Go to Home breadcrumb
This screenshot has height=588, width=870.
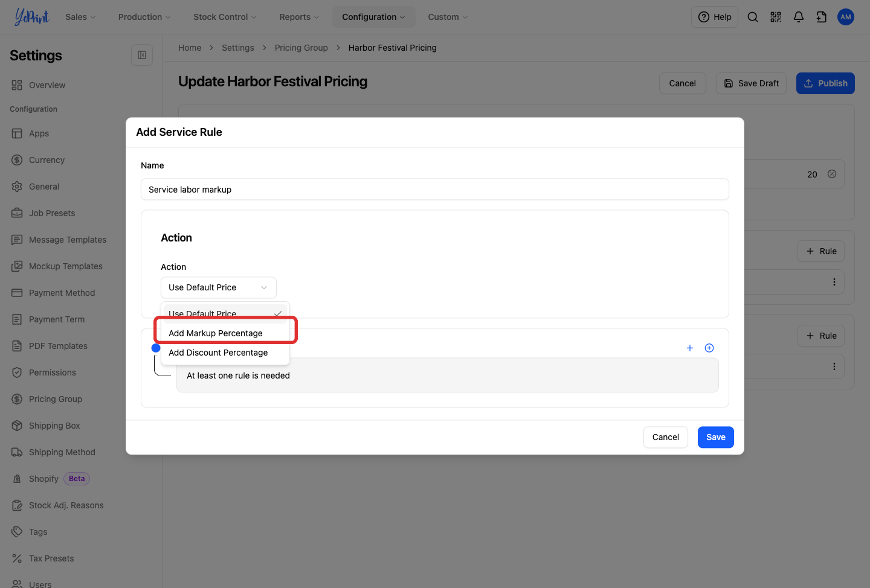[190, 48]
